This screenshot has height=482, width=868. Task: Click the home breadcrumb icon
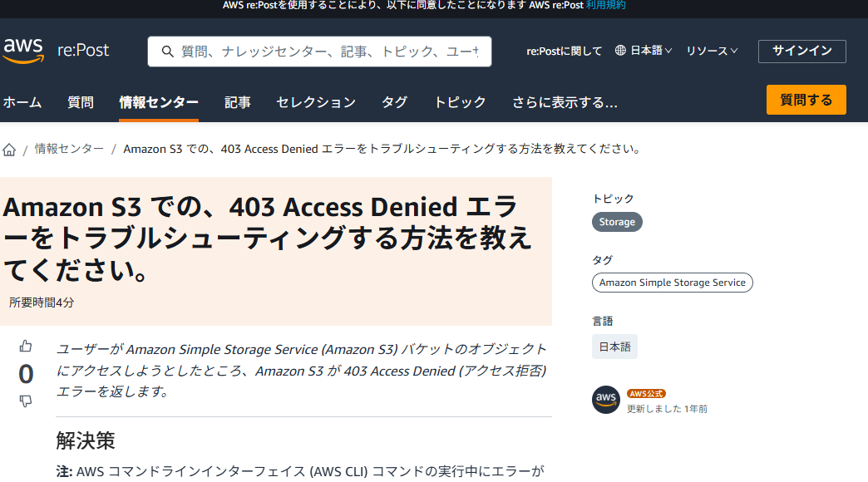pyautogui.click(x=9, y=150)
